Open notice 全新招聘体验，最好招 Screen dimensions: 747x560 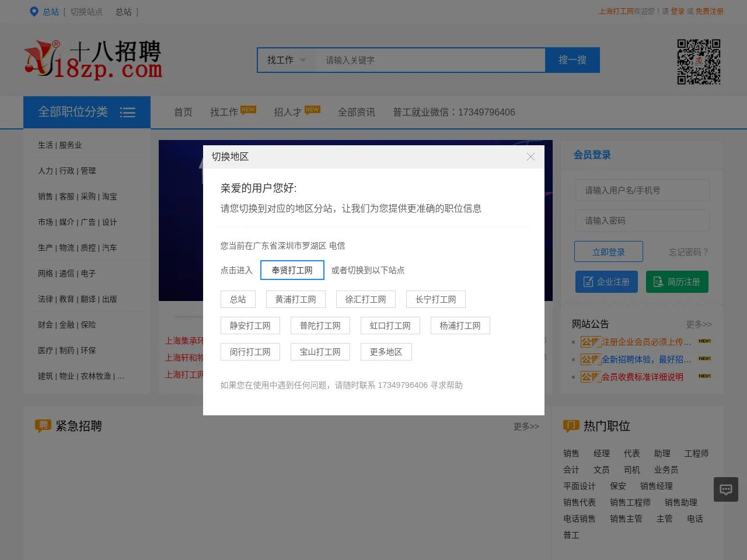[x=646, y=359]
